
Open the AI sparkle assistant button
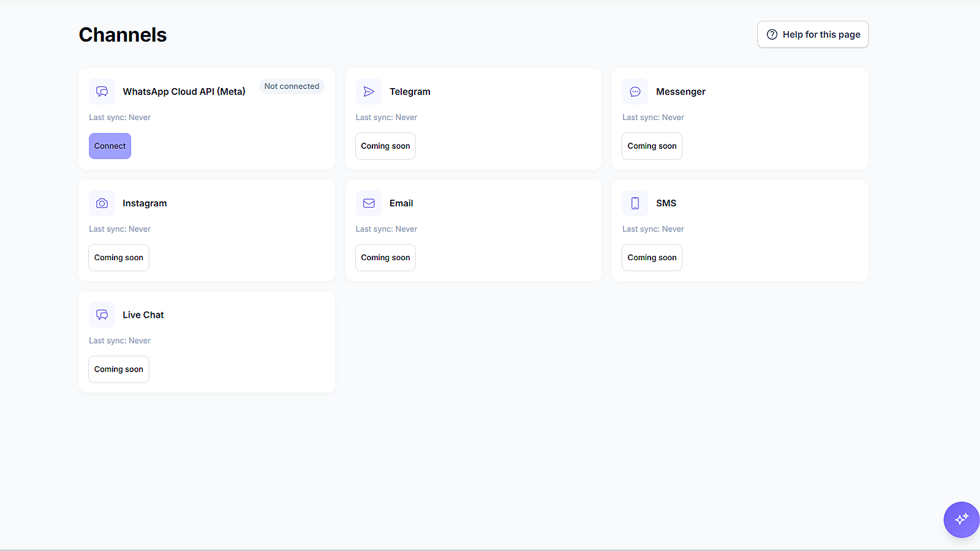click(962, 519)
